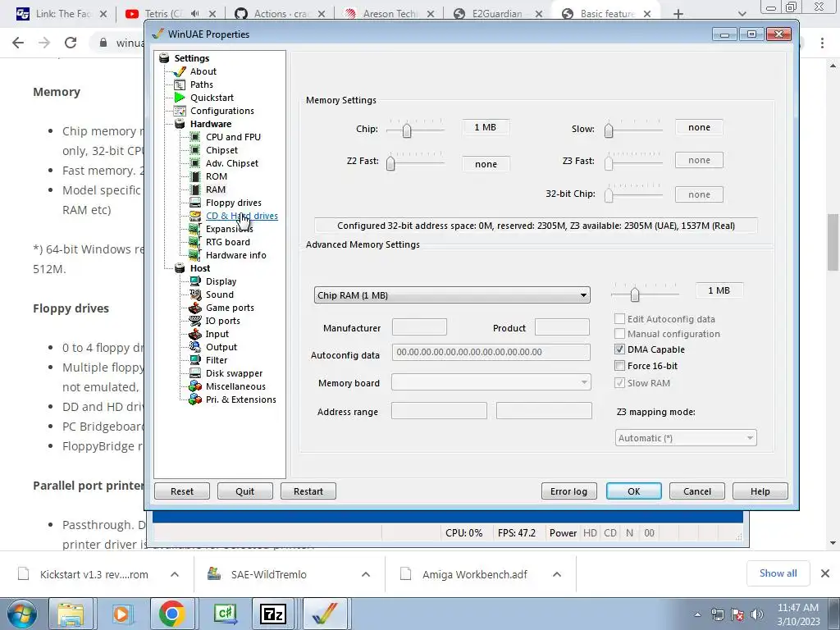Click the Hardware info icon
The height and width of the screenshot is (630, 840).
pyautogui.click(x=195, y=255)
